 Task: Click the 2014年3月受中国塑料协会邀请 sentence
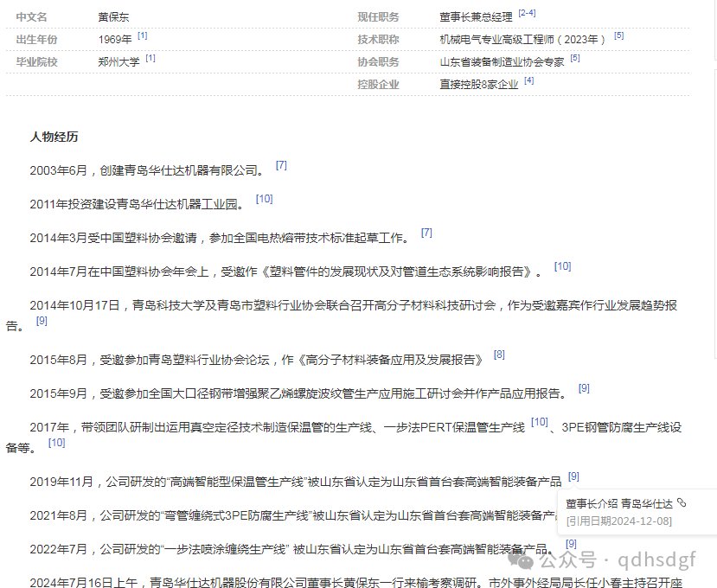click(220, 238)
